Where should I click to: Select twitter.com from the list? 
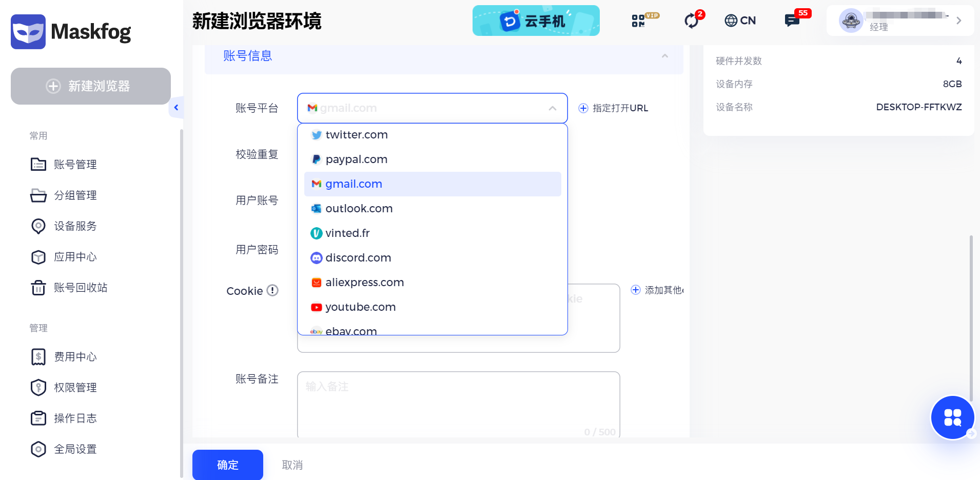(433, 135)
